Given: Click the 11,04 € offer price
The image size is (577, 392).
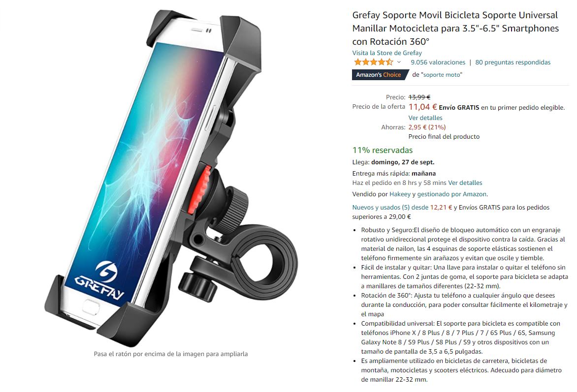Looking at the screenshot, I should point(422,107).
